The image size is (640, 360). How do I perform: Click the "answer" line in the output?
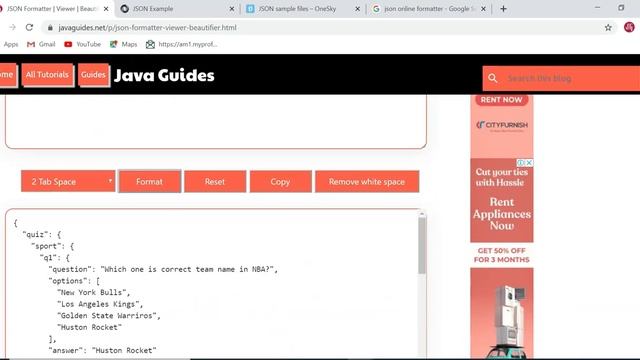102,350
